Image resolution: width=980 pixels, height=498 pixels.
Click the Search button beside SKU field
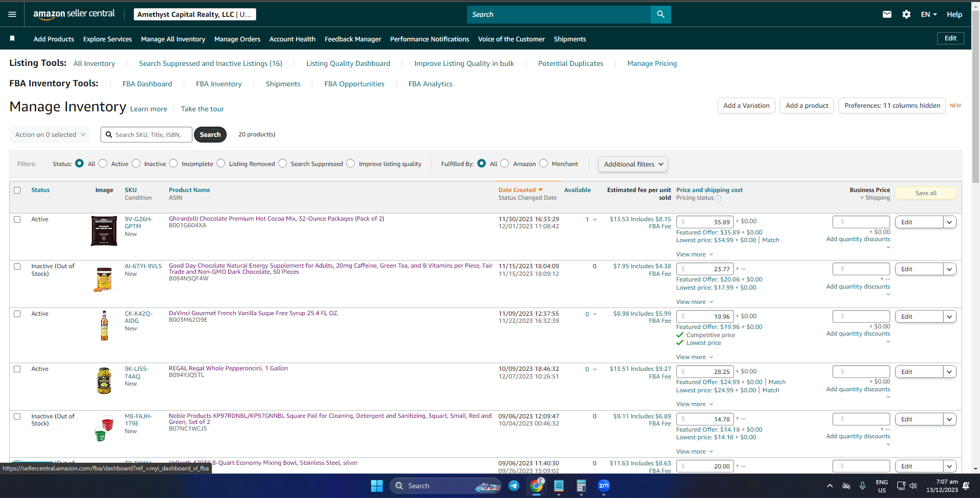pyautogui.click(x=210, y=135)
